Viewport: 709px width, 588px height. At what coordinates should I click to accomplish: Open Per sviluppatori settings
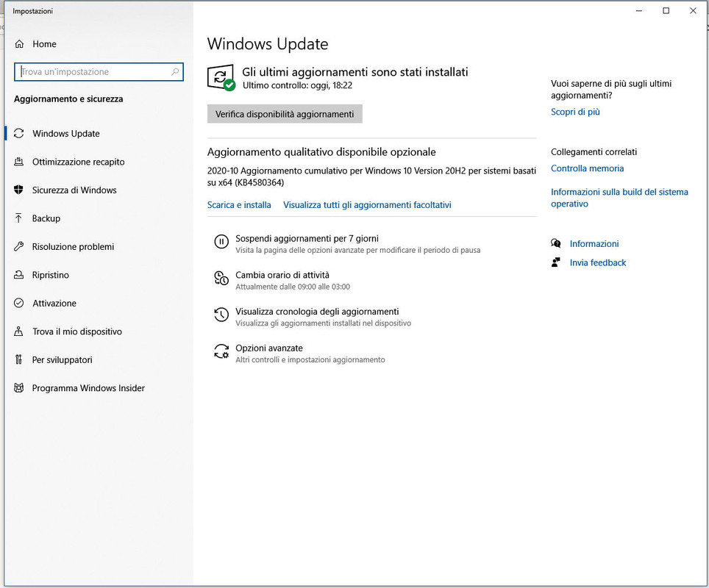(x=99, y=359)
